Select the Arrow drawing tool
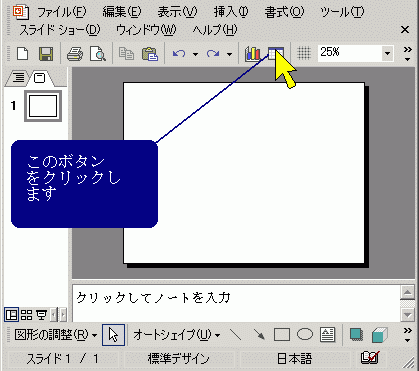 tap(259, 334)
